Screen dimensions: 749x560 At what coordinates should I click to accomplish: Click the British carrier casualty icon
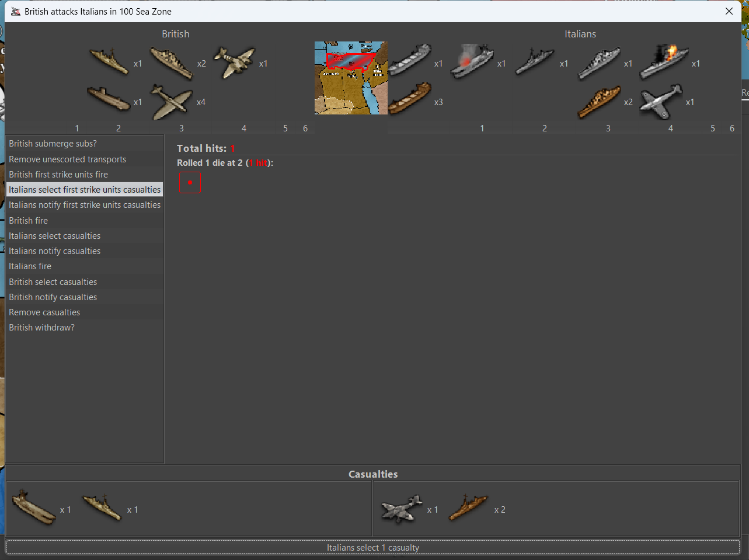(x=34, y=507)
